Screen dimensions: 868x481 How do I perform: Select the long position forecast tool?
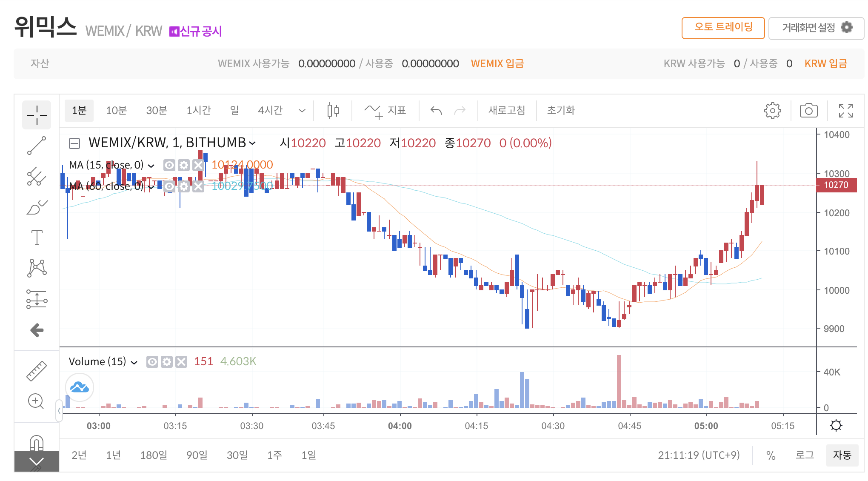[37, 299]
